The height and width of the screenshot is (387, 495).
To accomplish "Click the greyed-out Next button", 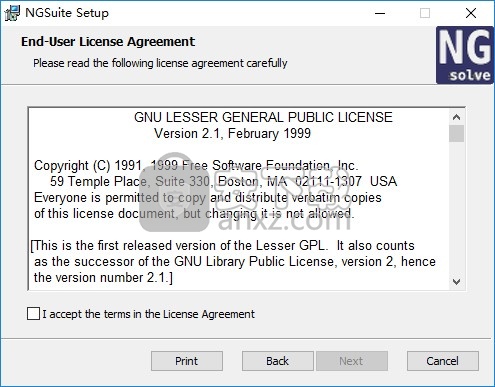I will [x=352, y=361].
